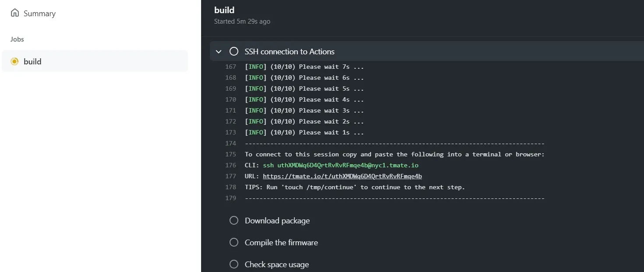Select the build job in sidebar
Viewport: 644px width, 272px height.
(32, 61)
